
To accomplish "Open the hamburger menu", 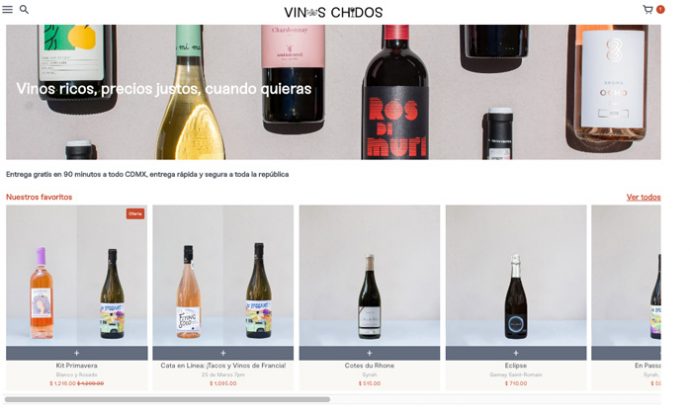I will (7, 9).
